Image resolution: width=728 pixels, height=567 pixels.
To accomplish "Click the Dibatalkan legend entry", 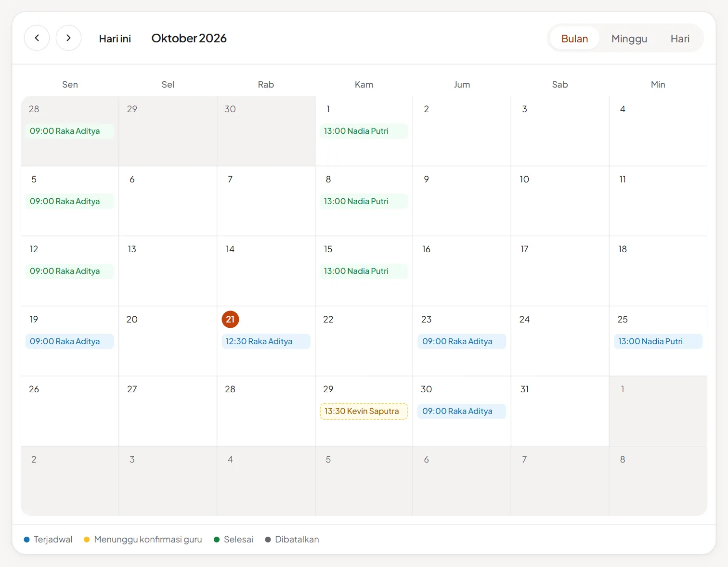I will pyautogui.click(x=292, y=540).
